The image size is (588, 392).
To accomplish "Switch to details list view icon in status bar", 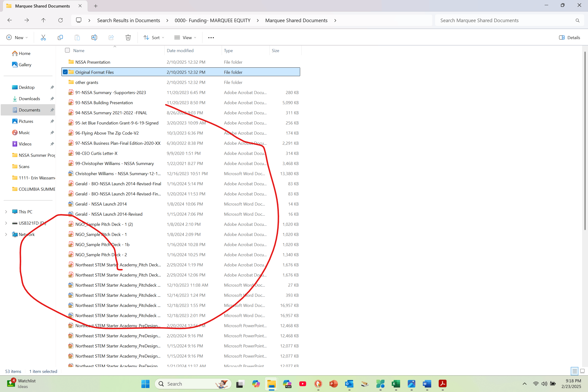I will pyautogui.click(x=575, y=371).
